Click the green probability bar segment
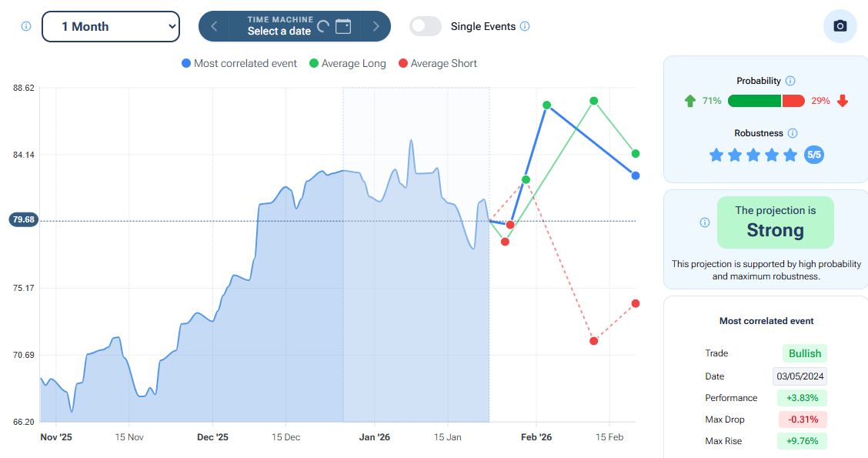This screenshot has width=868, height=458. point(754,101)
